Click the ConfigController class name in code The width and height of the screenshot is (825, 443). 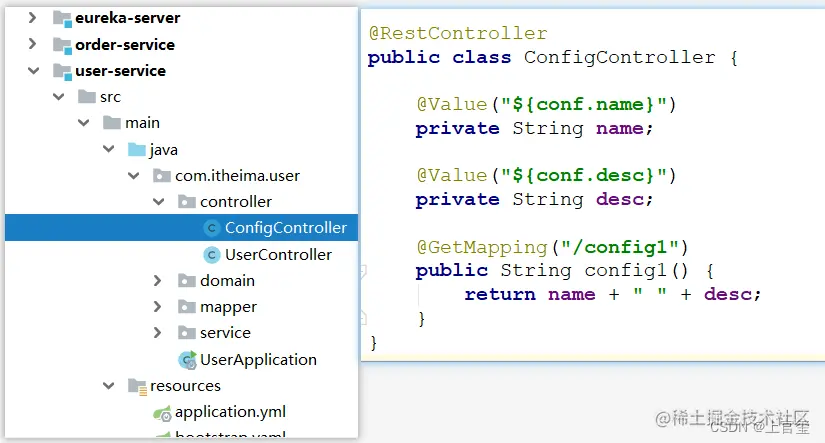pyautogui.click(x=619, y=57)
